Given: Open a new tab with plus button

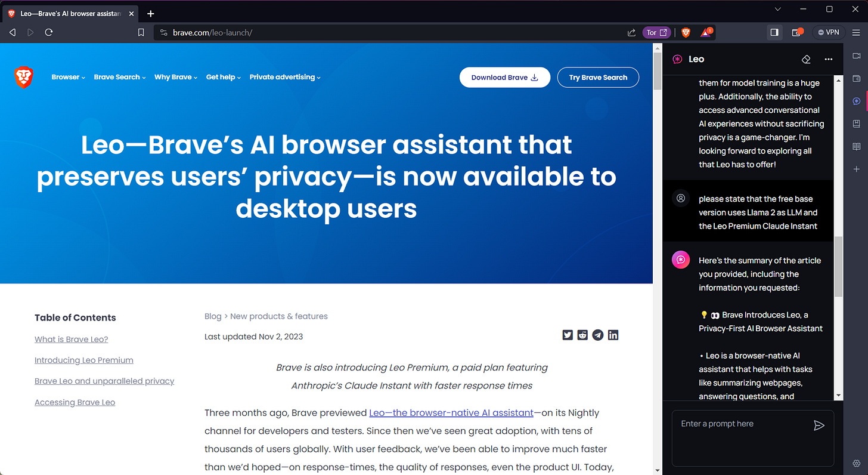Looking at the screenshot, I should [150, 13].
